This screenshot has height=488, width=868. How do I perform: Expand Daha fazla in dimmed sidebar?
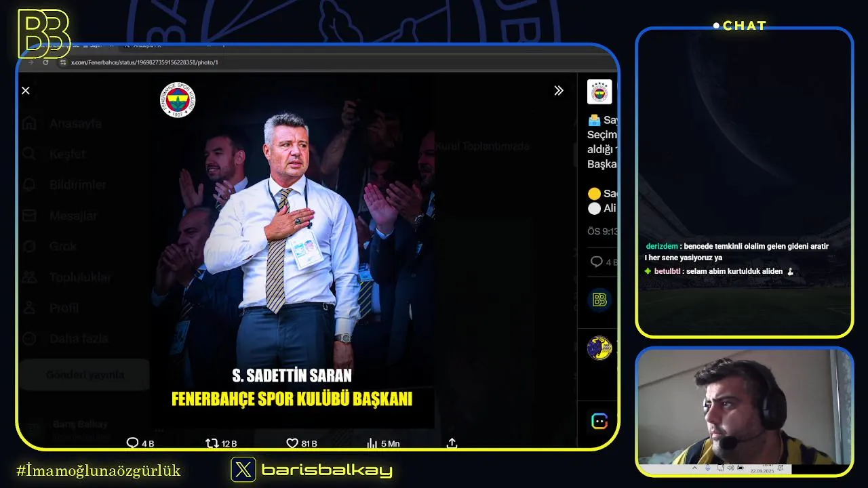pos(65,338)
